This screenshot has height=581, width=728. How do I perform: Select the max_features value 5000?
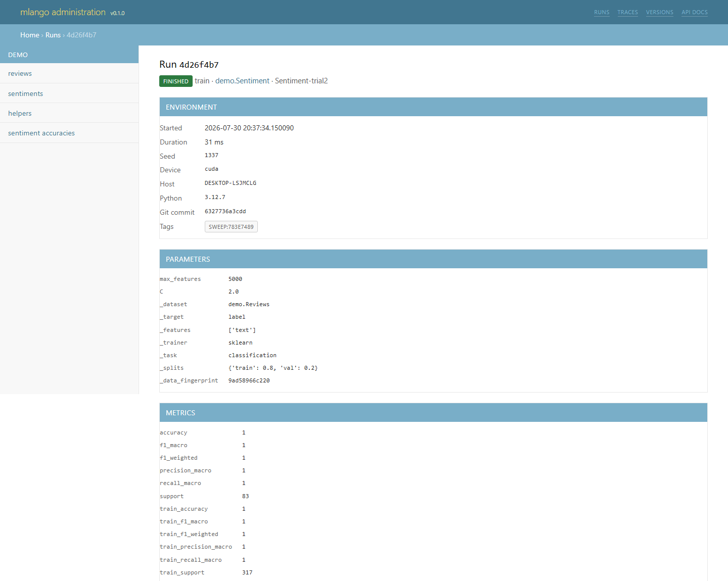[x=235, y=279]
